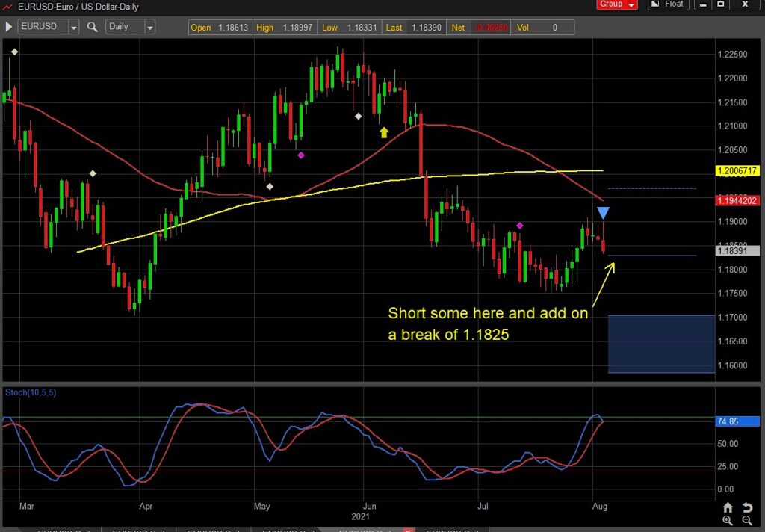Click the Jun label on time axis

point(370,506)
